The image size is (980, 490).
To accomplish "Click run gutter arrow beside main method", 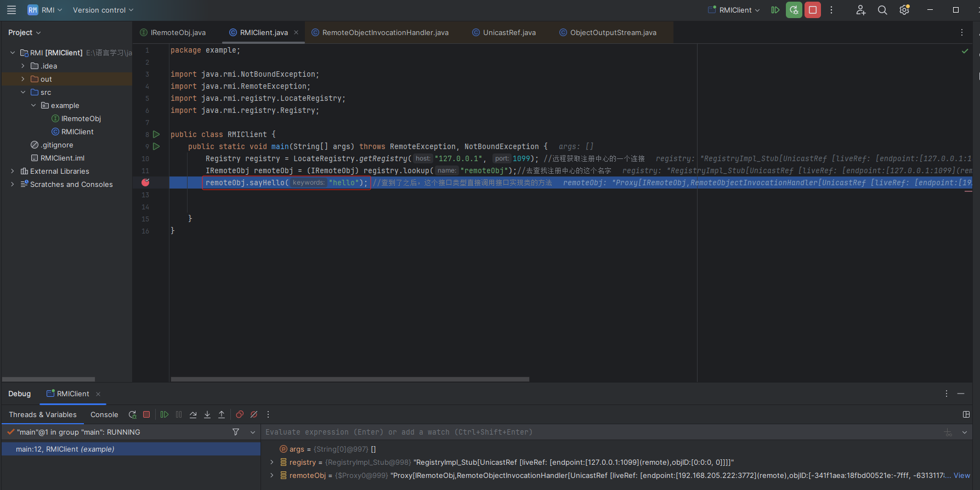I will click(156, 146).
